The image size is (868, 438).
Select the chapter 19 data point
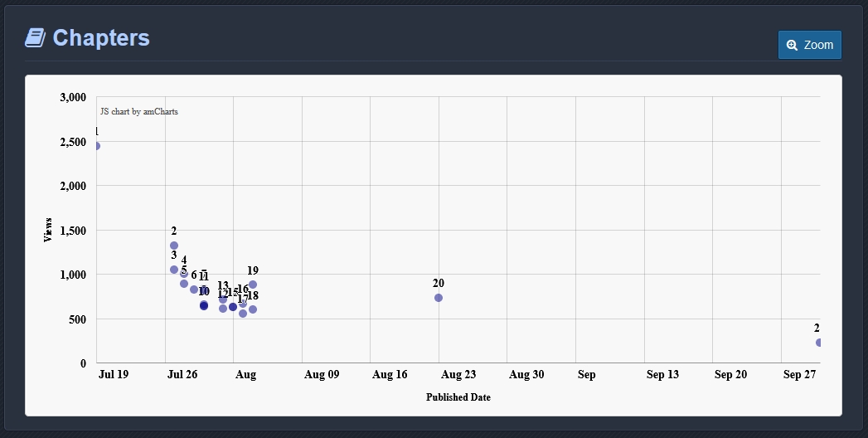coord(253,285)
